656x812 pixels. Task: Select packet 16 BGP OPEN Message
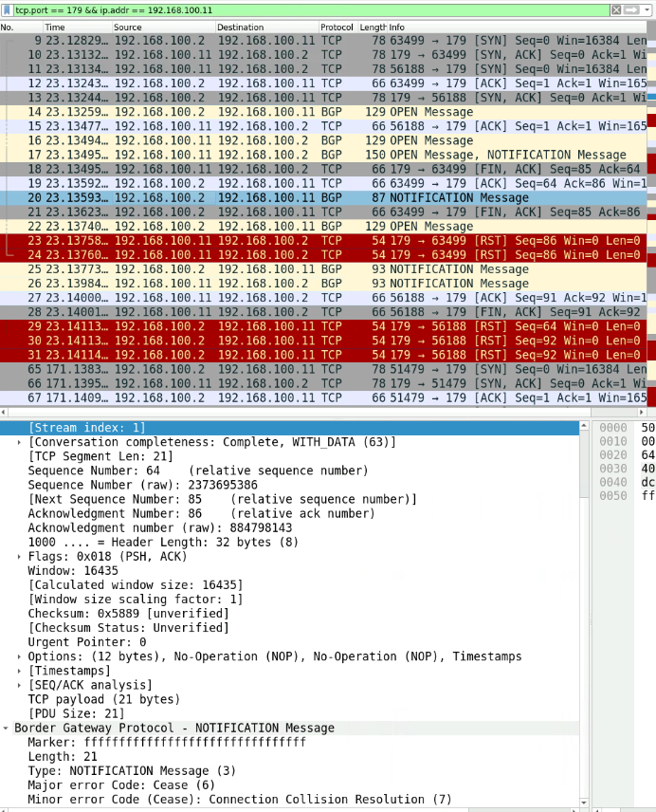click(323, 140)
